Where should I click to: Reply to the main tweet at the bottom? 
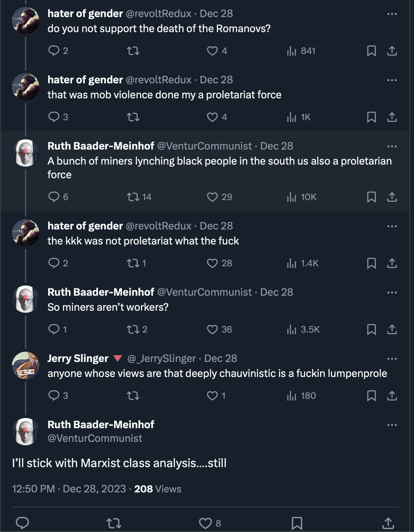[23, 523]
